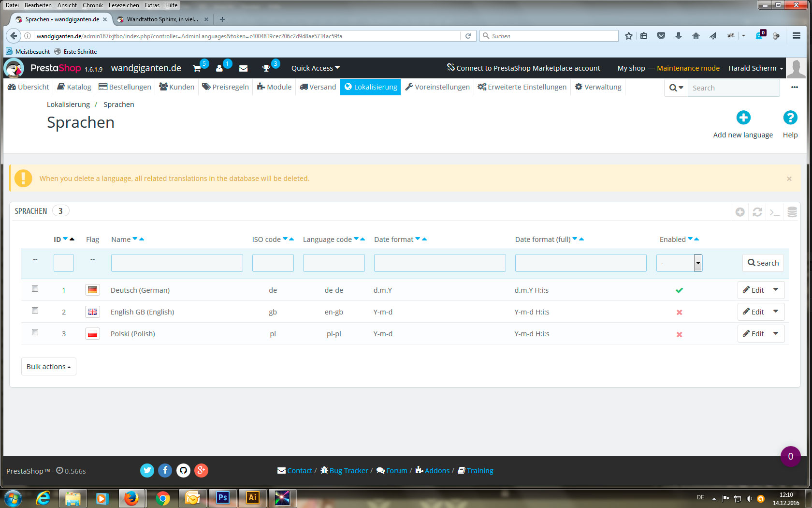The width and height of the screenshot is (812, 508).
Task: Open the Enabled filter dropdown
Action: pos(679,263)
